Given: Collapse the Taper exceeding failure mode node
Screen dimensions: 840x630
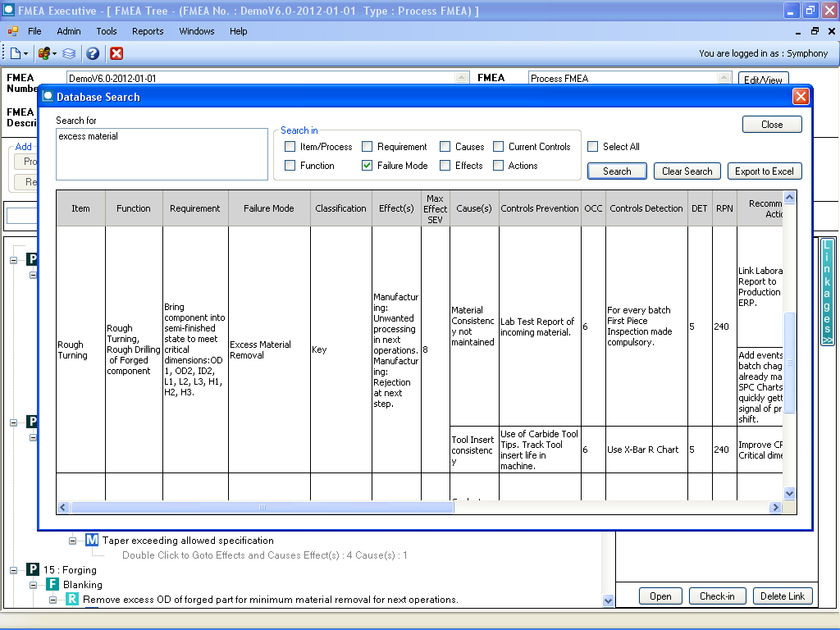Looking at the screenshot, I should pyautogui.click(x=72, y=541).
